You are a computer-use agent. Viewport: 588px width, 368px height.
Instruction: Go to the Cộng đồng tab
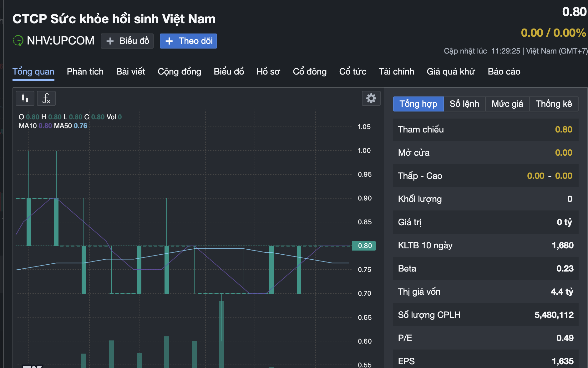click(x=179, y=71)
